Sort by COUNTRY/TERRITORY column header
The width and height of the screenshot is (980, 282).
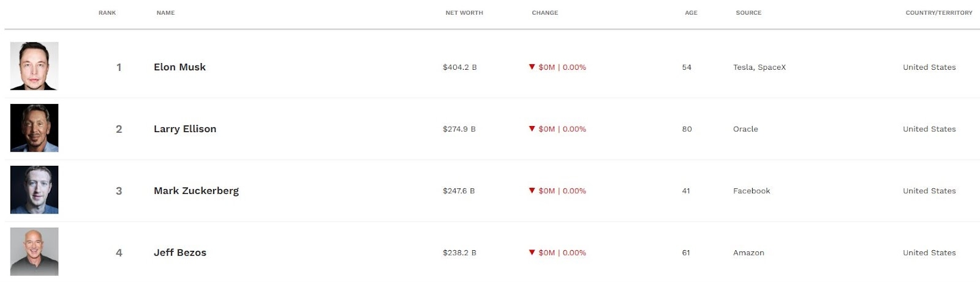(x=939, y=13)
